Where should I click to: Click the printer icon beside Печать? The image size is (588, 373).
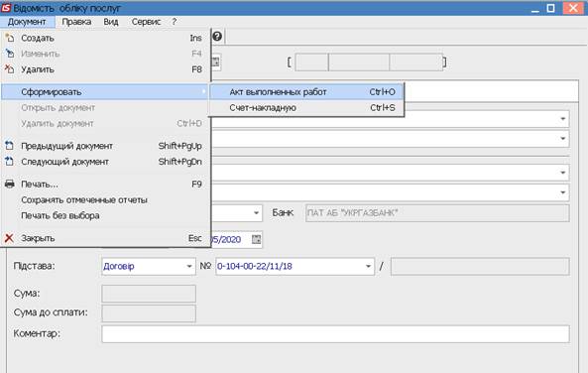(x=9, y=184)
